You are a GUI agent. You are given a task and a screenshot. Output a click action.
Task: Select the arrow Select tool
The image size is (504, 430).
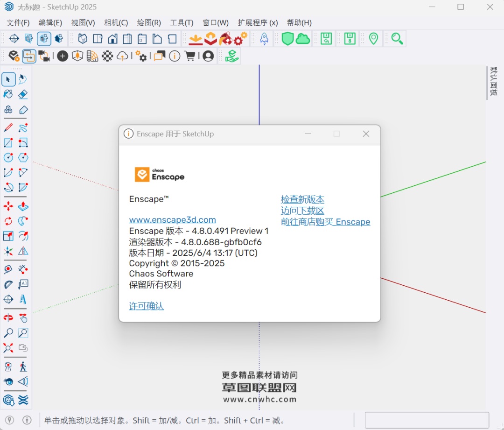[8, 79]
